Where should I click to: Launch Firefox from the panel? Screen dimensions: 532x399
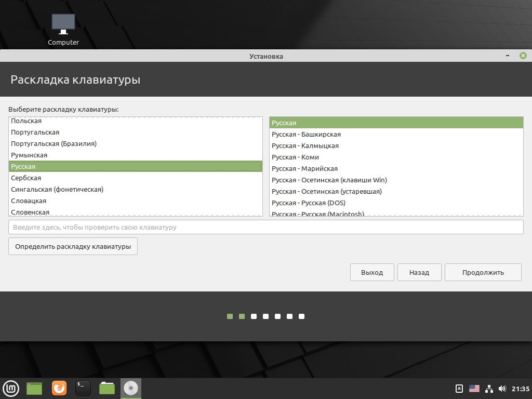pos(59,388)
